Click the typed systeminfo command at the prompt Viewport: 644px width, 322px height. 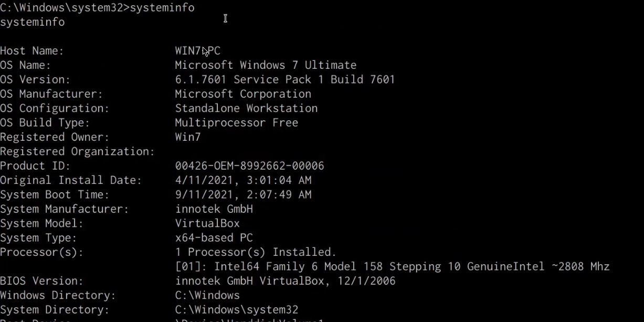point(162,8)
